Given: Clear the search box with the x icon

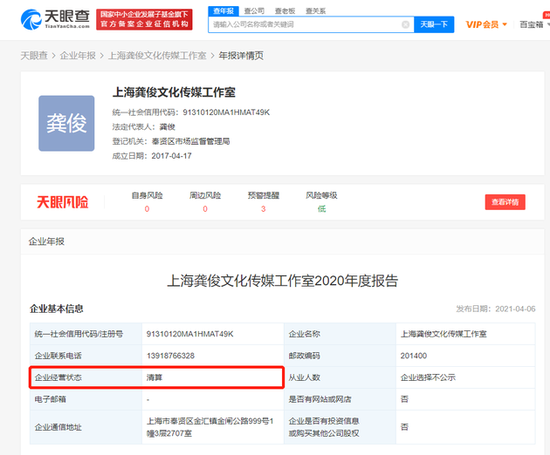Looking at the screenshot, I should pyautogui.click(x=405, y=25).
